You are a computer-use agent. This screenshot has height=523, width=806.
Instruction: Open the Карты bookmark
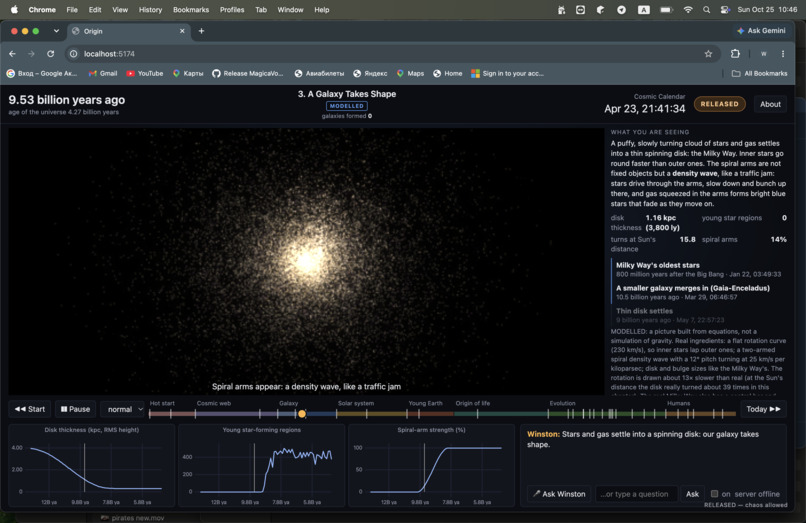(x=188, y=74)
